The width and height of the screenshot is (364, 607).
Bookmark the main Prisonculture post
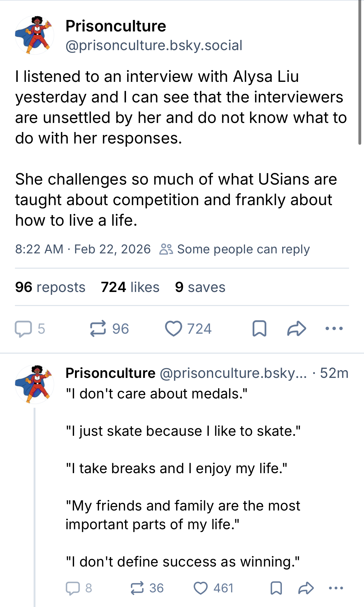click(x=259, y=329)
